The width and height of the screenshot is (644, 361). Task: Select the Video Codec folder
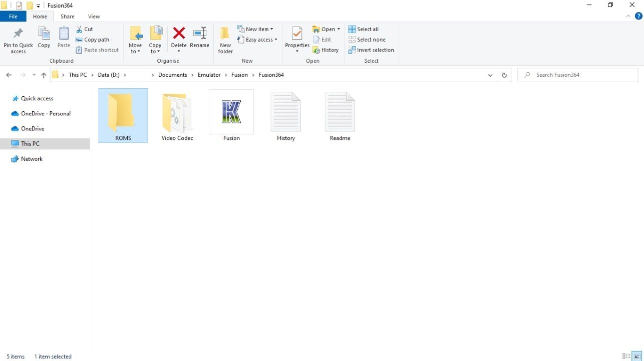[177, 116]
